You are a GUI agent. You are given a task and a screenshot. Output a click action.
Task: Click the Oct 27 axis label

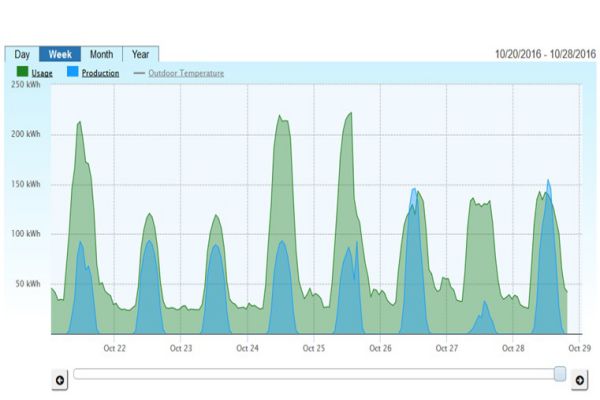447,348
